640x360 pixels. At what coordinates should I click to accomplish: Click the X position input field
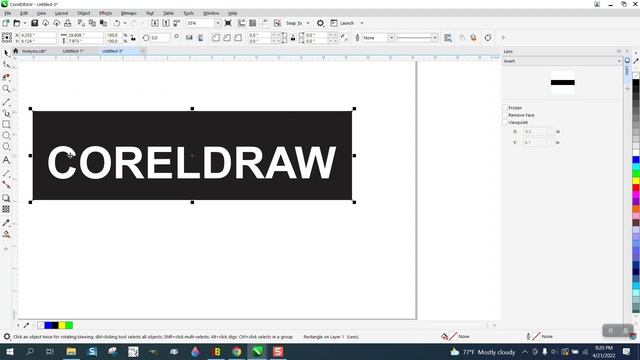(38, 36)
